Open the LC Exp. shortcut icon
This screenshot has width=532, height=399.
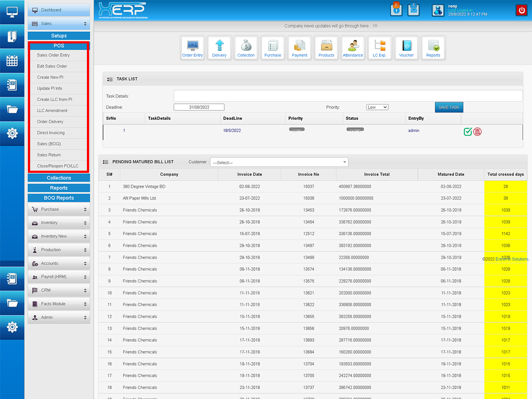click(x=379, y=47)
